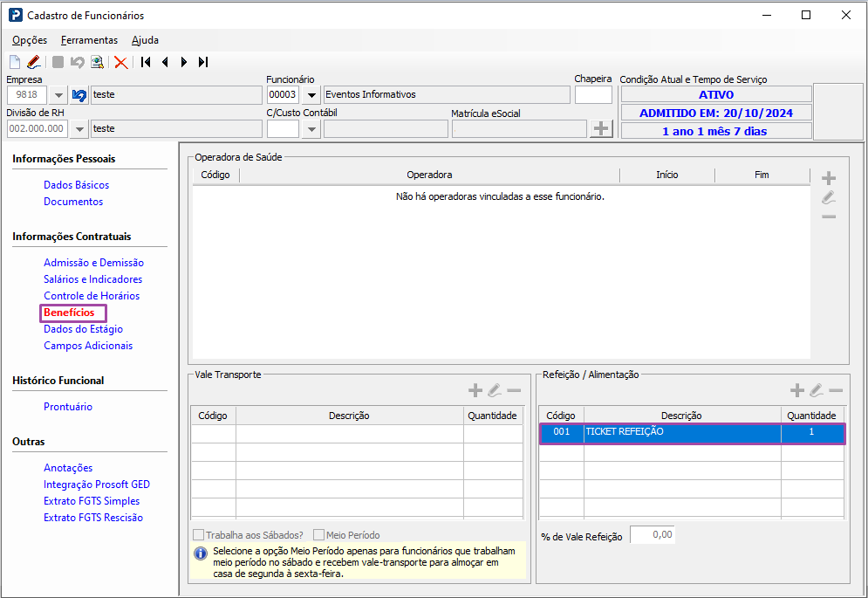Click the Vale Transporte Descrição column header
The height and width of the screenshot is (598, 868).
pyautogui.click(x=349, y=416)
